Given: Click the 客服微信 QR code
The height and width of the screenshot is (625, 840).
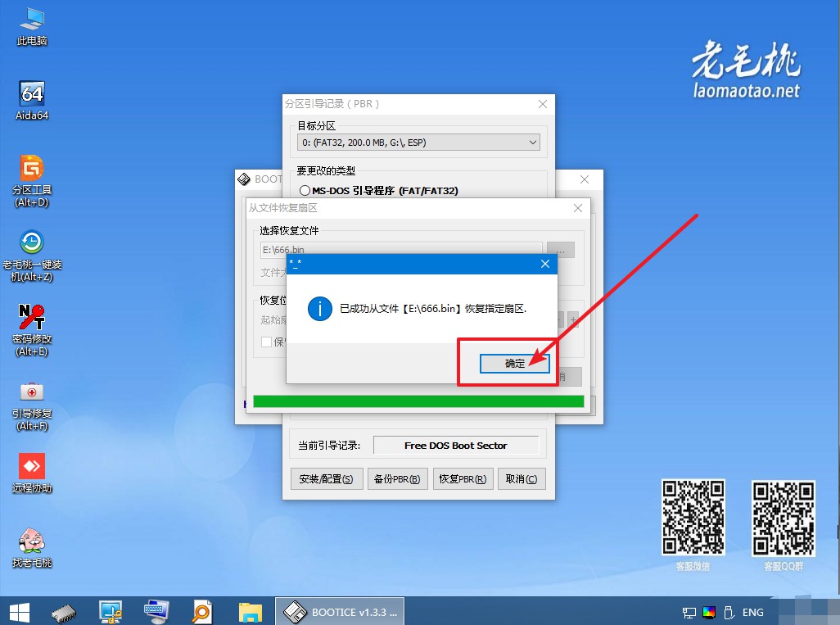Looking at the screenshot, I should [693, 517].
